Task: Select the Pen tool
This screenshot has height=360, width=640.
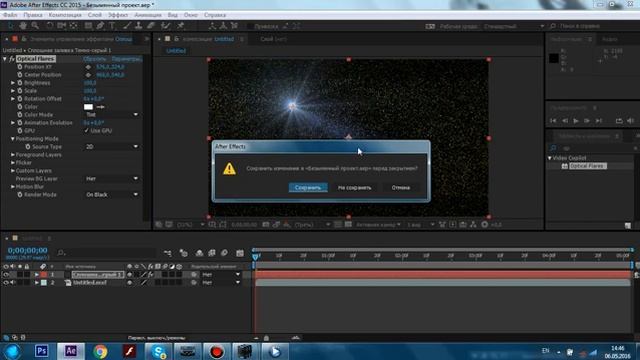Action: 100,26
